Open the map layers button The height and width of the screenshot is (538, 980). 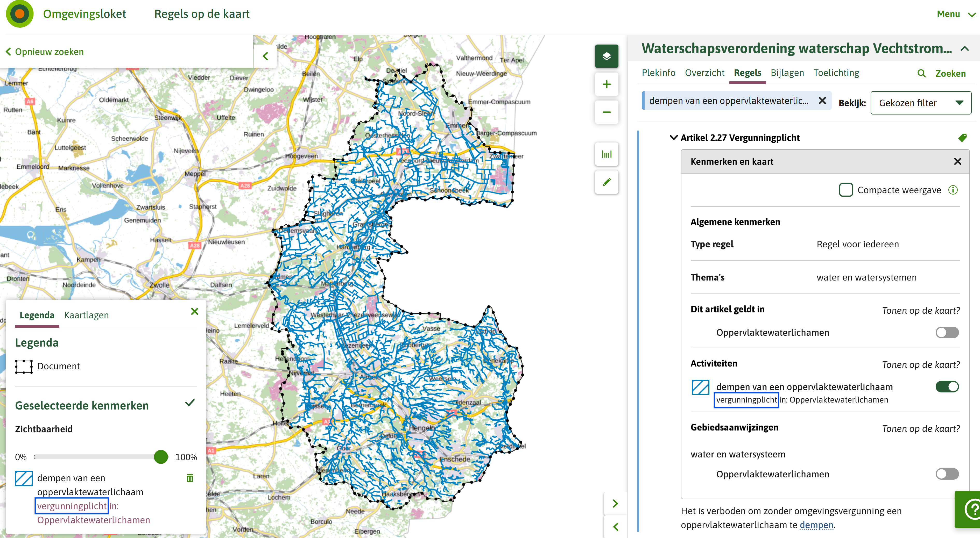[607, 56]
